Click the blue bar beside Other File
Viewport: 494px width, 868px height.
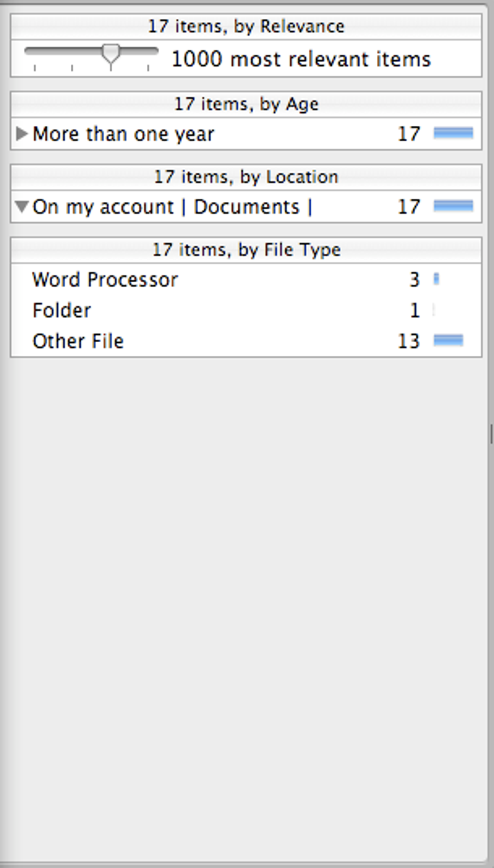click(x=448, y=341)
